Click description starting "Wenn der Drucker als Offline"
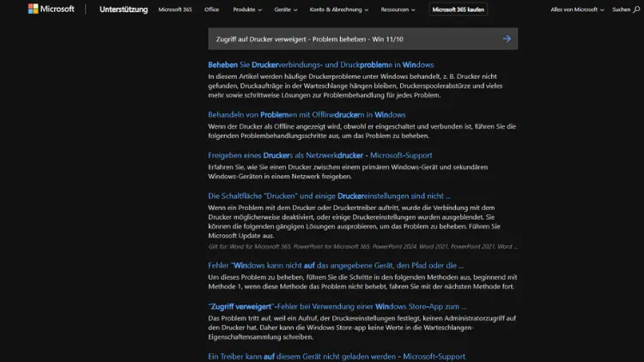Viewport: 644px width, 362px height. tap(361, 131)
